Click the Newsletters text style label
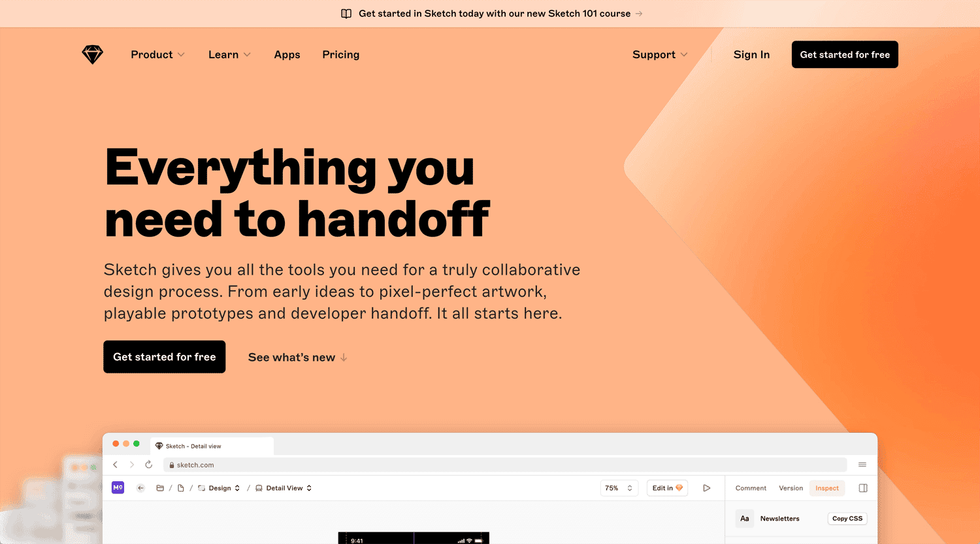Viewport: 980px width, 544px height. coord(779,518)
